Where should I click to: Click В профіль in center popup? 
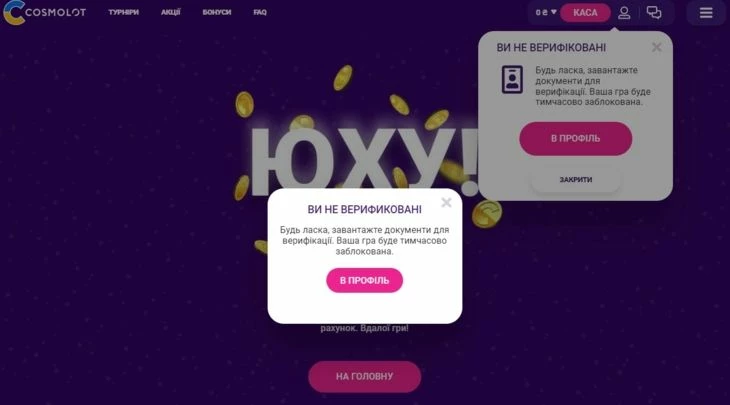364,281
